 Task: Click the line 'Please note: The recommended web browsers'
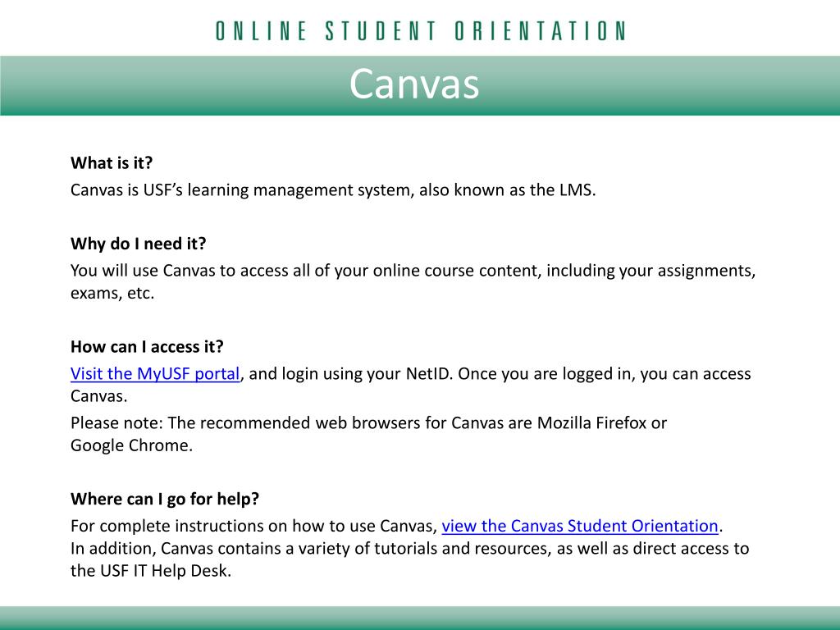368,422
